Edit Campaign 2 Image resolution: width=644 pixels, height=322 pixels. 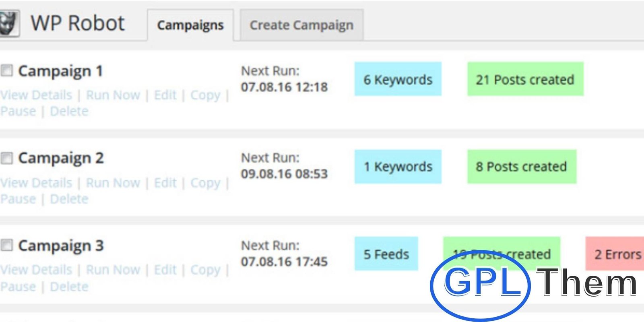click(165, 183)
